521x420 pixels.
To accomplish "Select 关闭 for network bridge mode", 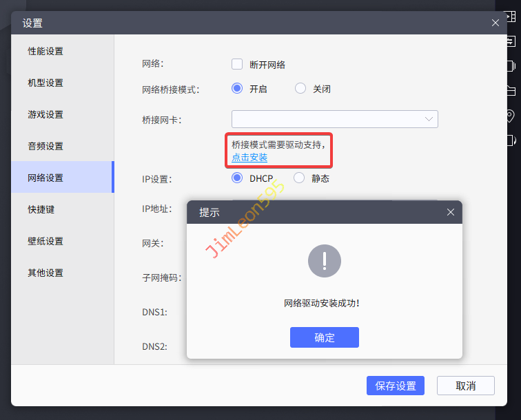I will tap(300, 88).
